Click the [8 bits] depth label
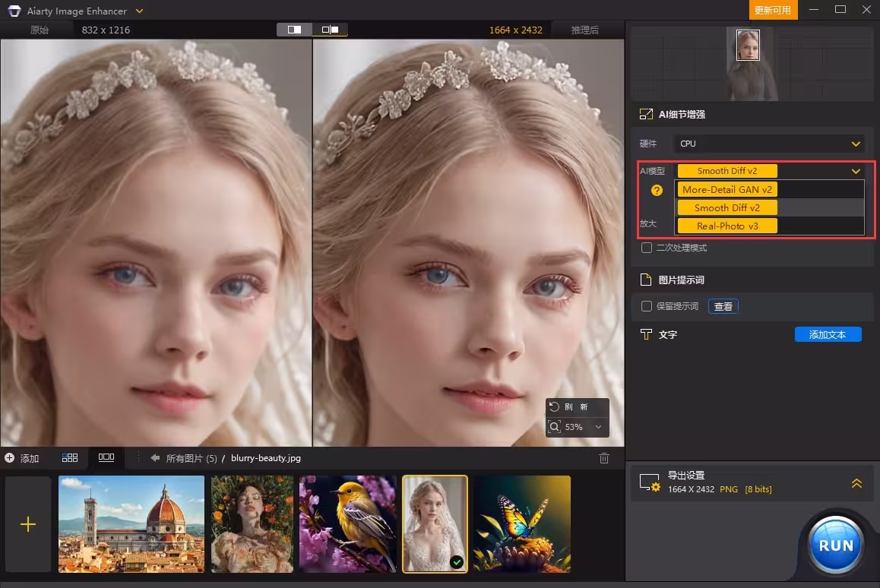The image size is (880, 588). click(x=758, y=489)
